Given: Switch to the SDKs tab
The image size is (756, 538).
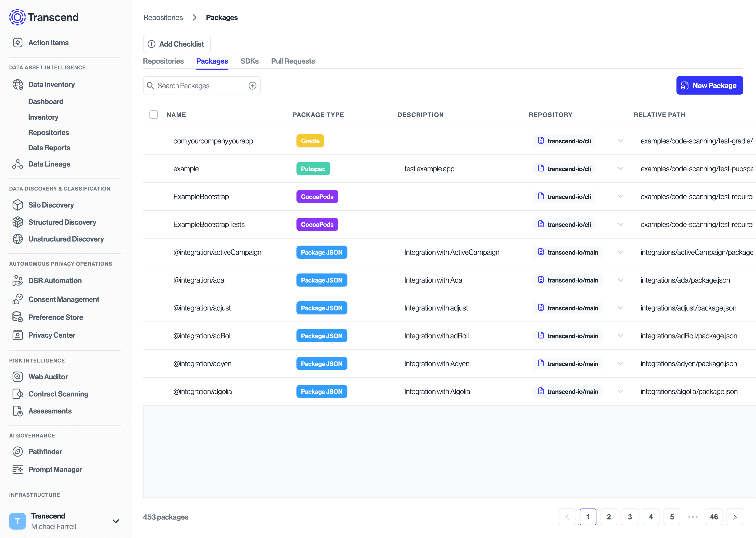Looking at the screenshot, I should tap(250, 61).
